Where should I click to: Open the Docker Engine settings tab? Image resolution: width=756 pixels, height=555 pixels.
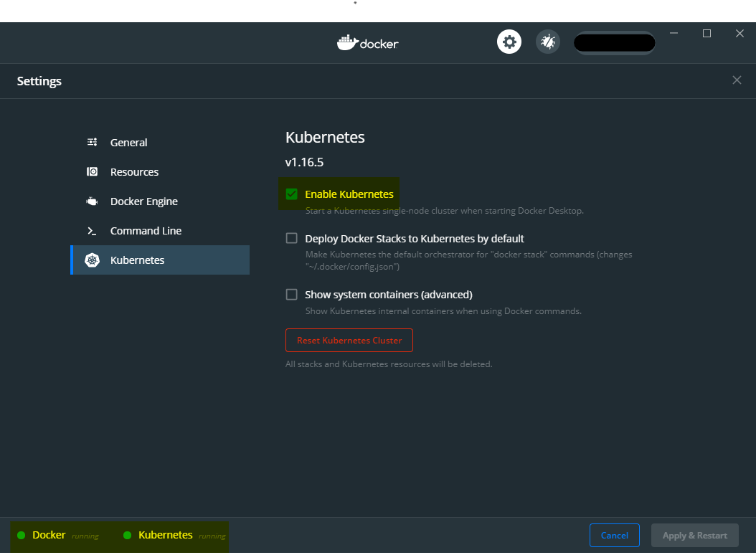[x=160, y=201]
